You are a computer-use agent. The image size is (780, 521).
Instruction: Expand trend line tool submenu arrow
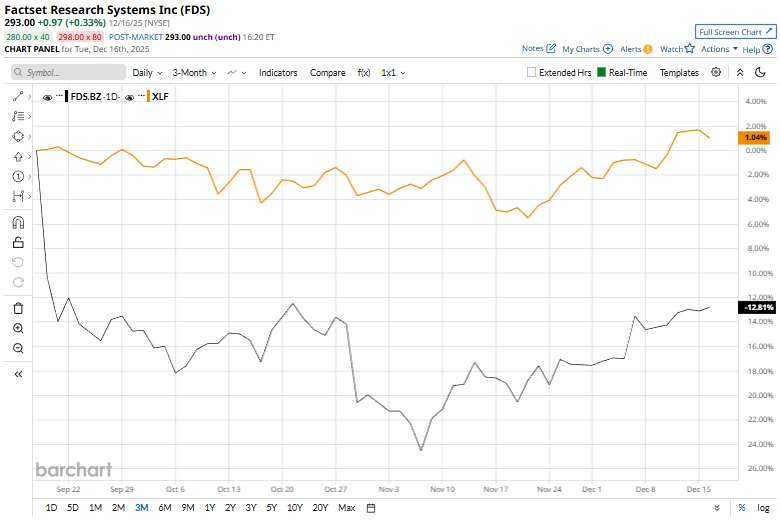[x=30, y=97]
